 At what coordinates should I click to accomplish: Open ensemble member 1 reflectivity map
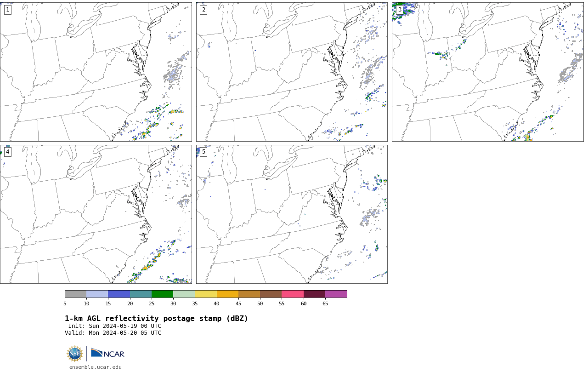(96, 72)
